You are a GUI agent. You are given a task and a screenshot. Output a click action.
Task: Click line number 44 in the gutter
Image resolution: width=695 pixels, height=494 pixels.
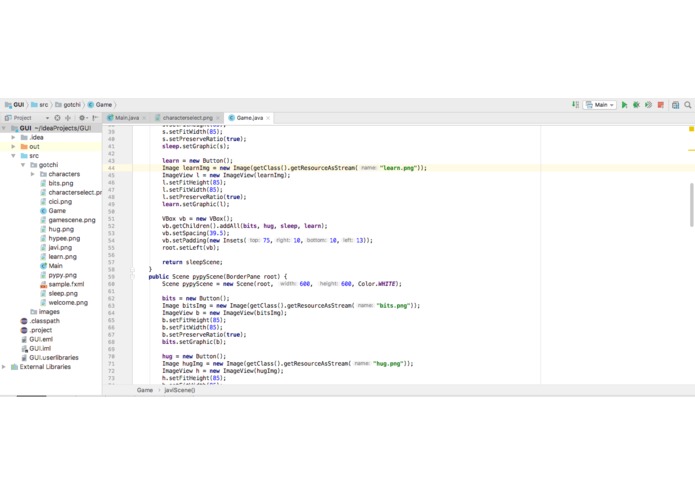[111, 168]
